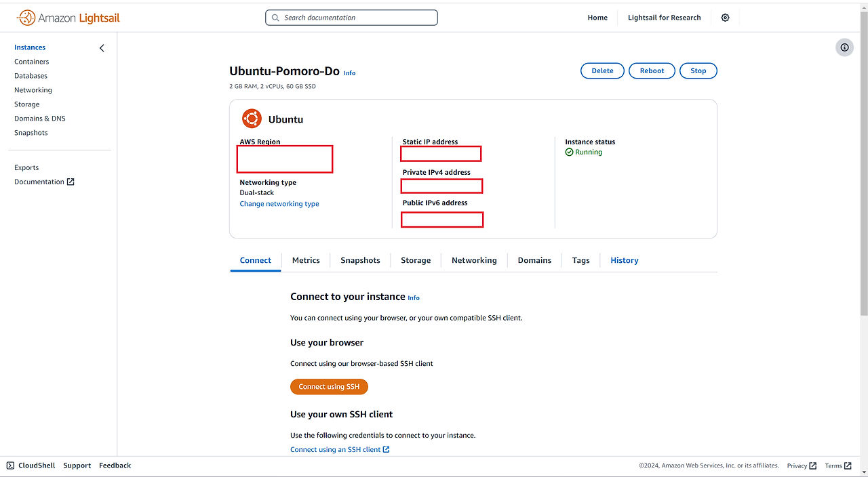This screenshot has height=477, width=868.
Task: Click the Running status checkmark icon
Action: (570, 152)
